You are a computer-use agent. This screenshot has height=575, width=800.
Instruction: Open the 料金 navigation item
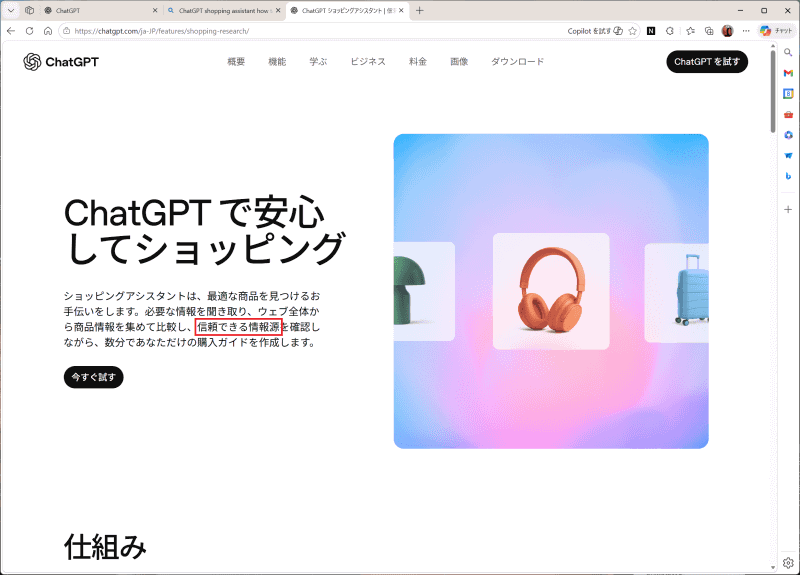[418, 62]
